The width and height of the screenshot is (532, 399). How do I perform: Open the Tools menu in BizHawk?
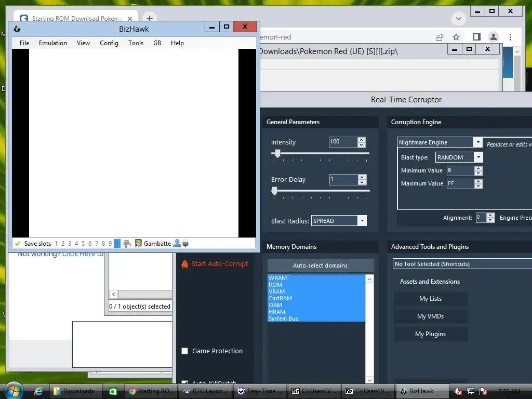pos(136,43)
